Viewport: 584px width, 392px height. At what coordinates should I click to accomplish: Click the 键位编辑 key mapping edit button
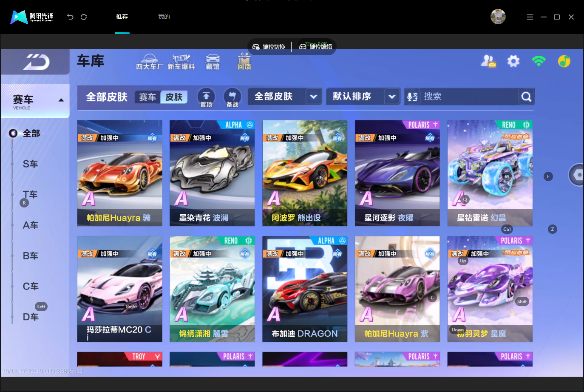[x=316, y=47]
